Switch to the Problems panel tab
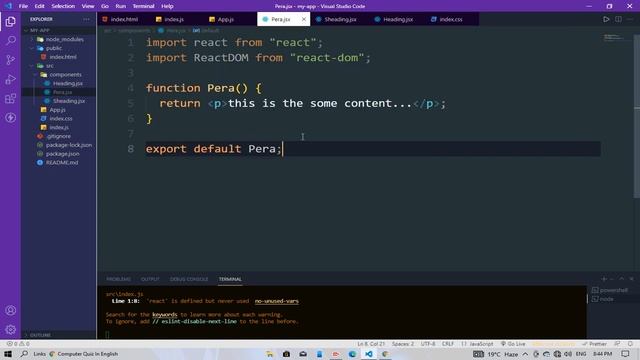 118,279
